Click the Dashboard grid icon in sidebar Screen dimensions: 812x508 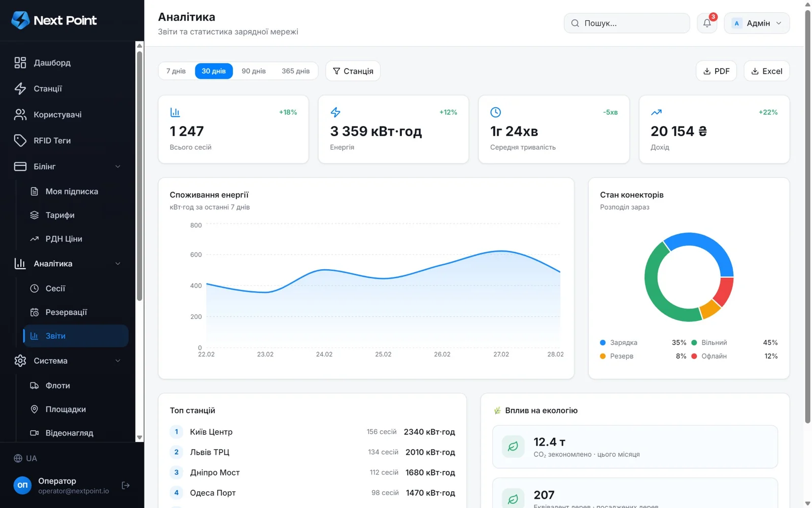[20, 62]
